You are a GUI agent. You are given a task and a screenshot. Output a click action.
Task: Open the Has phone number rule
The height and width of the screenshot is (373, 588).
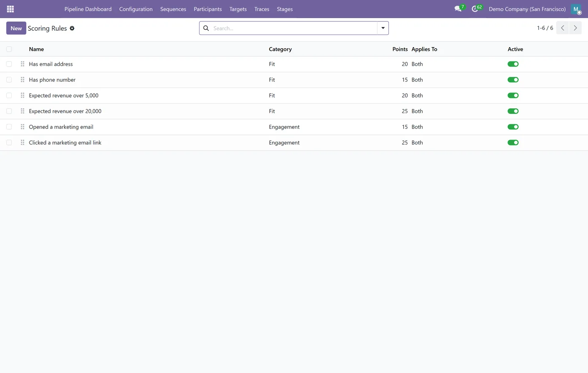coord(52,79)
